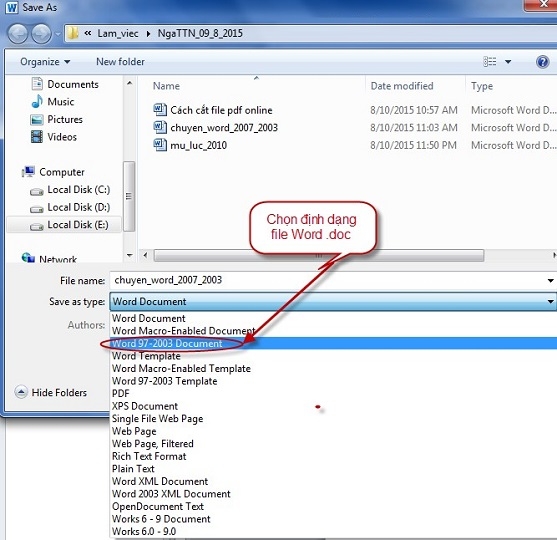Click navigation pane vertical scrollbar thumb
Screen dimensions: 557x540
(129, 196)
